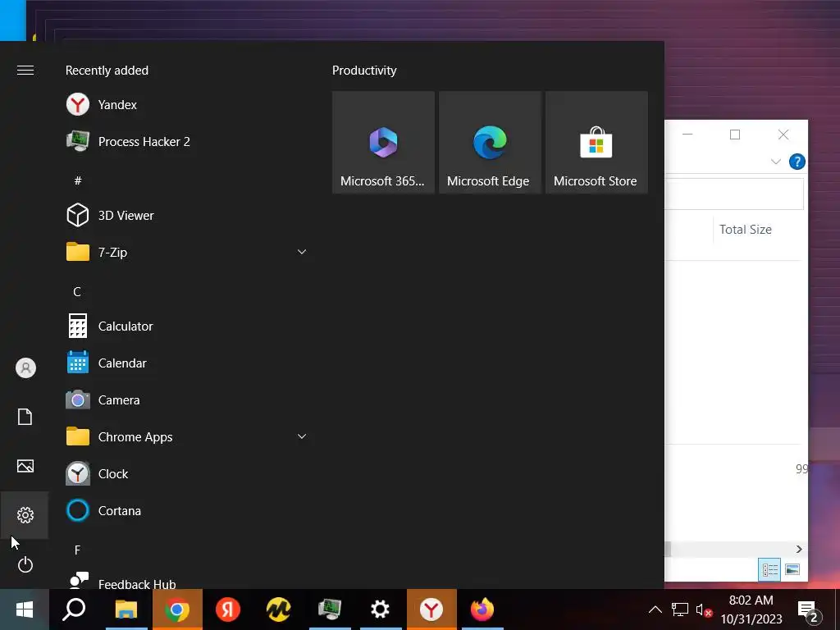The width and height of the screenshot is (840, 630).
Task: Switch to large icons view in background window
Action: [792, 569]
